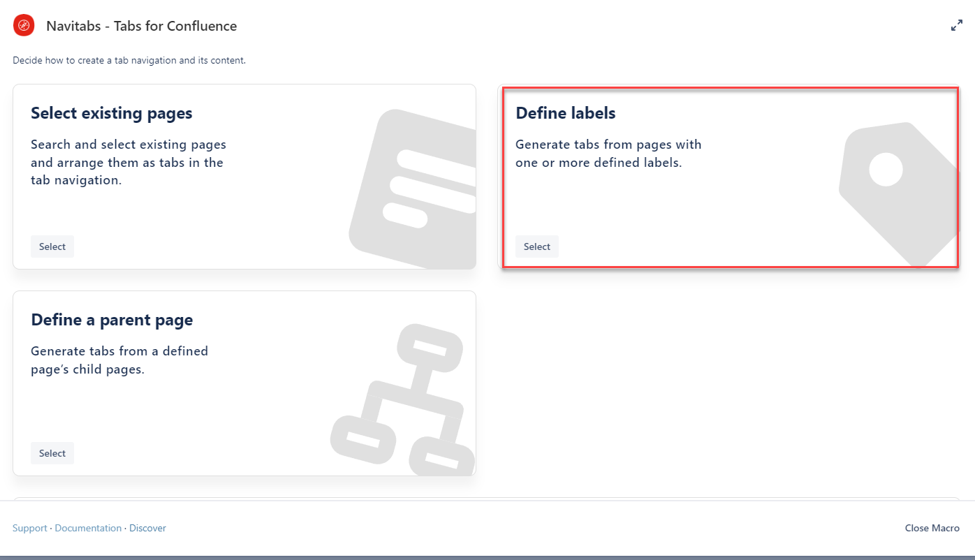Open the Documentation link

pyautogui.click(x=88, y=528)
